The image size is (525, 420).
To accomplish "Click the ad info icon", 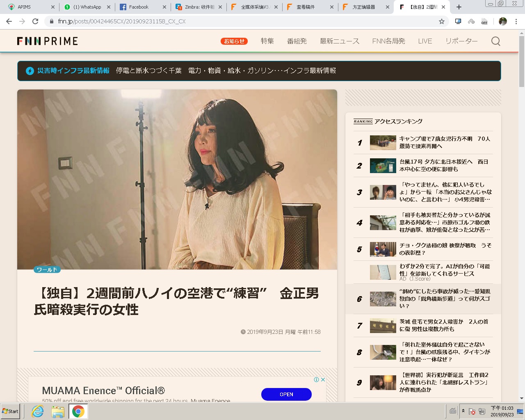I will click(316, 379).
